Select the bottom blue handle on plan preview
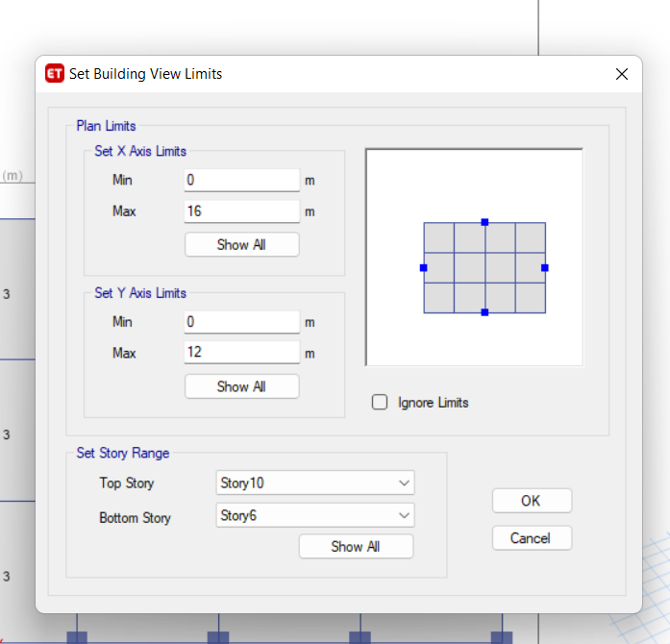This screenshot has width=670, height=644. click(484, 312)
